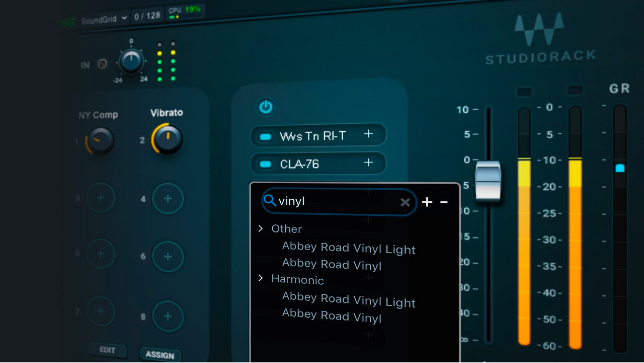
Task: Select Abbey Road Vinyl under Other
Action: coord(332,264)
